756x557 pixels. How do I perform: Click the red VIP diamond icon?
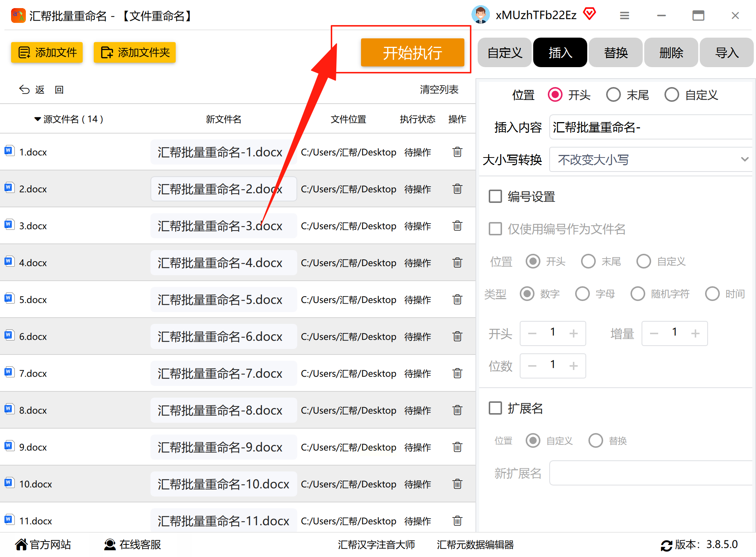[590, 14]
